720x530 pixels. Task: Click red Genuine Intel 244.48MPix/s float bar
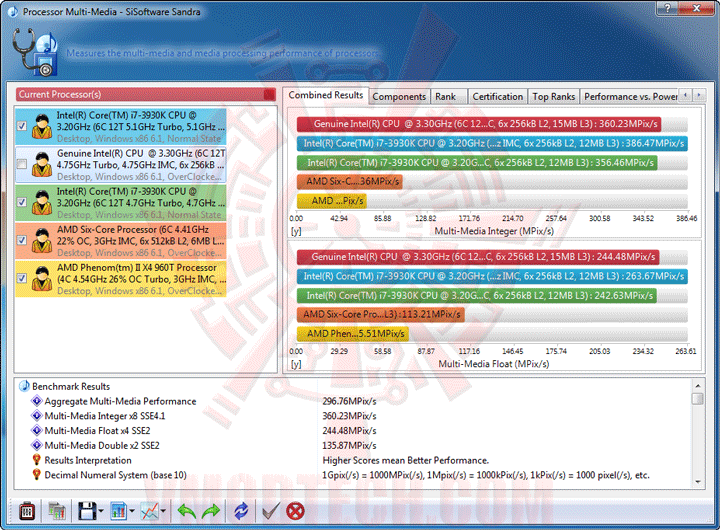(478, 257)
